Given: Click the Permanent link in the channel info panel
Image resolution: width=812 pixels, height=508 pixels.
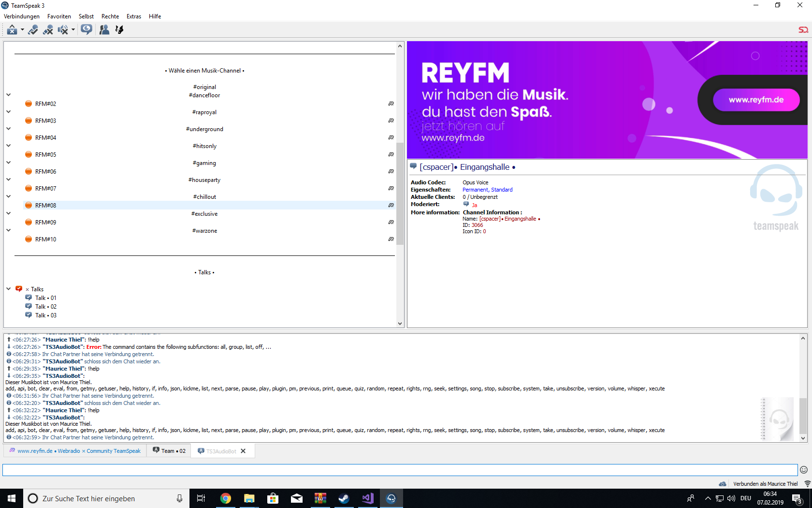Looking at the screenshot, I should tap(475, 190).
